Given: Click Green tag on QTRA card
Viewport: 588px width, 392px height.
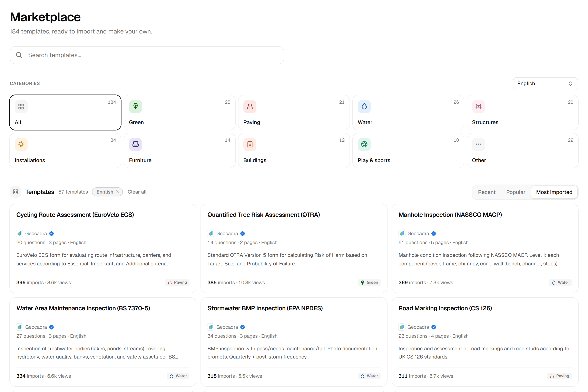Looking at the screenshot, I should tap(369, 283).
